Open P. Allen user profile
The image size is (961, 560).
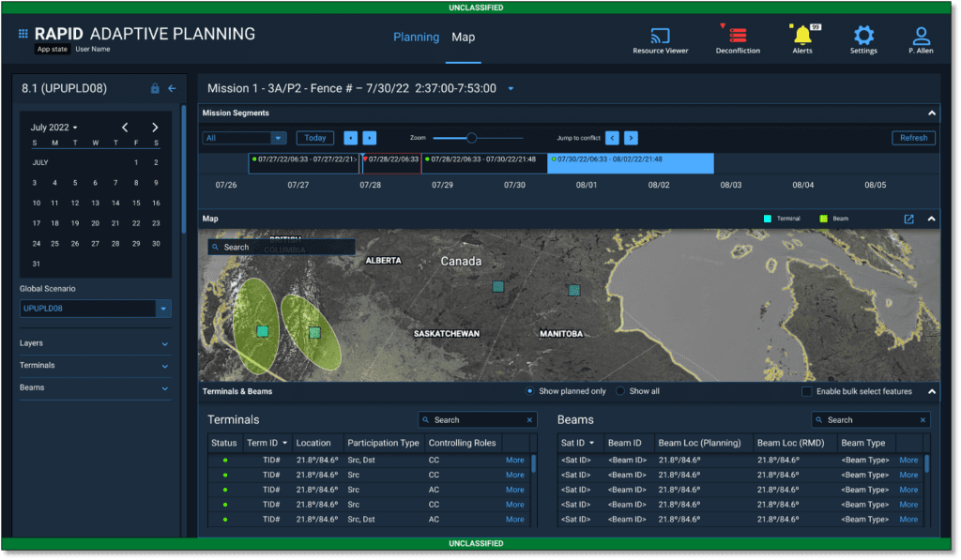pos(921,40)
